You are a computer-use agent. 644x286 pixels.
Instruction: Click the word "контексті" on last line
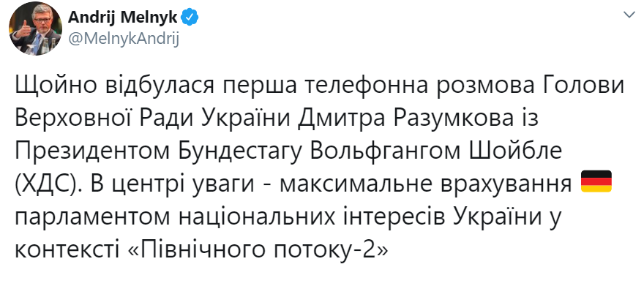pyautogui.click(x=68, y=249)
